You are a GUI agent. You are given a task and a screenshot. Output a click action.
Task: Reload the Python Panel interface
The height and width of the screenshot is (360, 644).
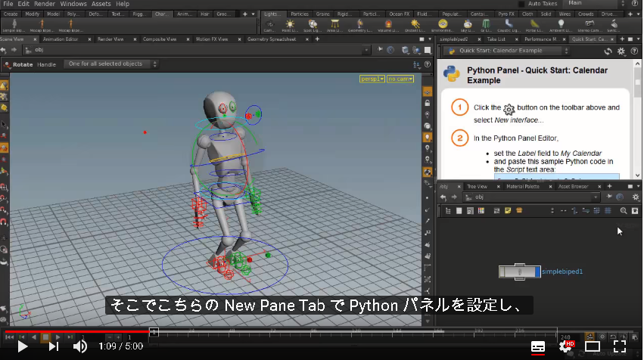click(608, 51)
